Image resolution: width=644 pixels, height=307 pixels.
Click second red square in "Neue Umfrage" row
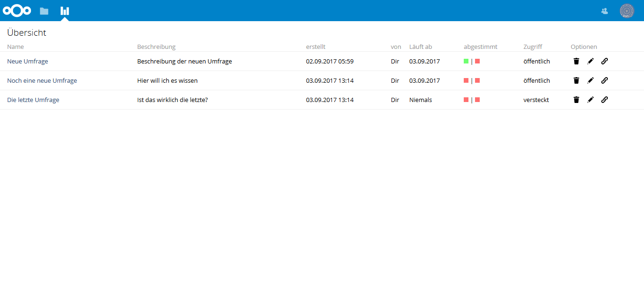[477, 61]
